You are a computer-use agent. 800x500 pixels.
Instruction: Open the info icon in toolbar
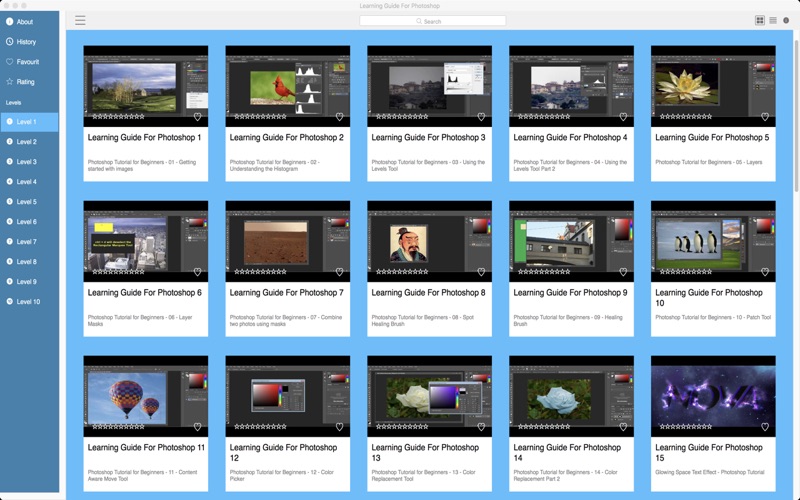click(x=786, y=20)
